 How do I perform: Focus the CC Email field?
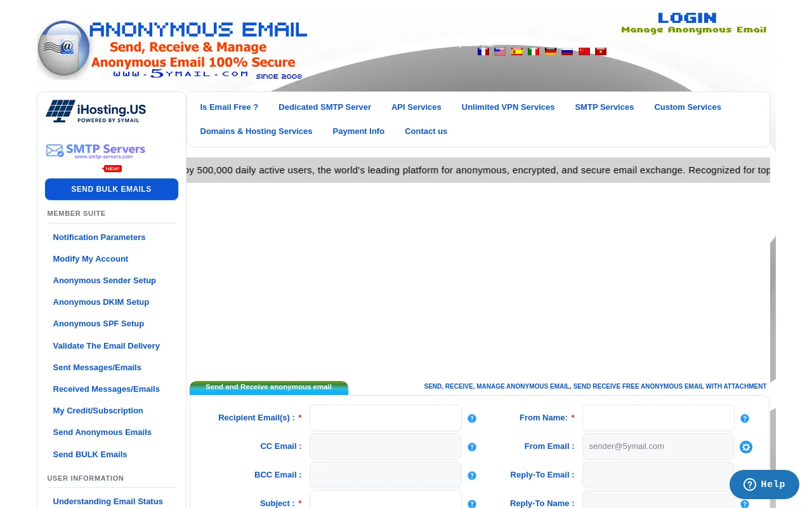coord(386,446)
